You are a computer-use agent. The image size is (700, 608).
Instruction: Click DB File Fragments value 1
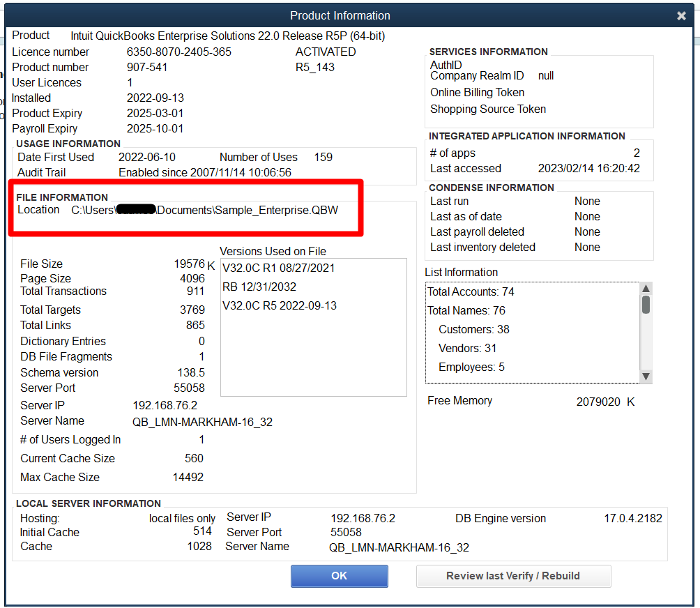(201, 357)
